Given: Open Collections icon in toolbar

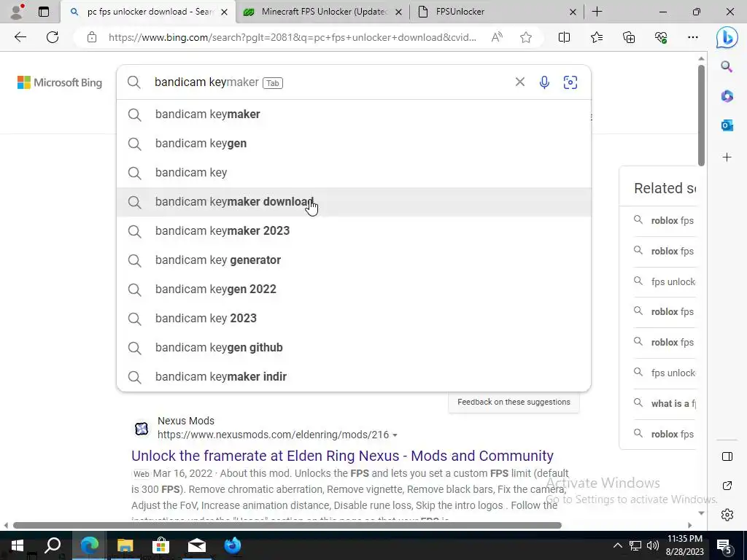Looking at the screenshot, I should click(629, 37).
